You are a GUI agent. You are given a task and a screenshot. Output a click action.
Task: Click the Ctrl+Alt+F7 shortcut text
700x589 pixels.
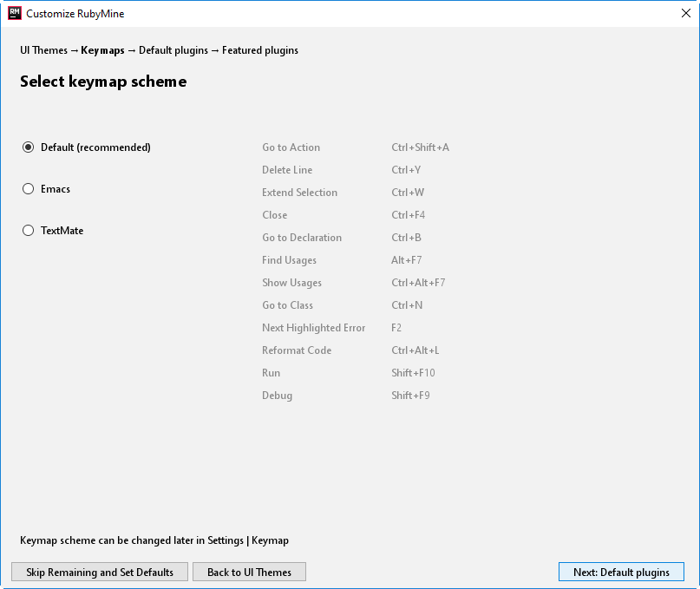coord(418,283)
